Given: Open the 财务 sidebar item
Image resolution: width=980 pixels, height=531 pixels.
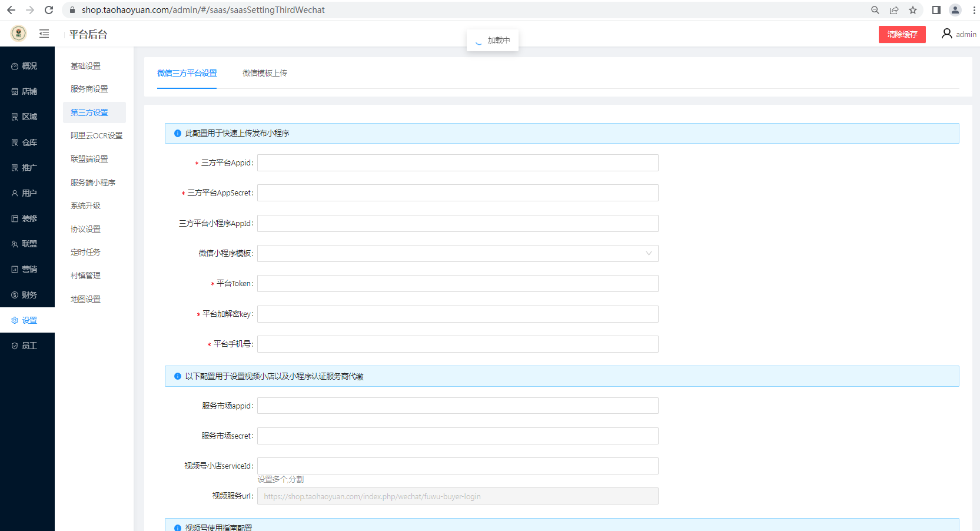Looking at the screenshot, I should tap(27, 295).
